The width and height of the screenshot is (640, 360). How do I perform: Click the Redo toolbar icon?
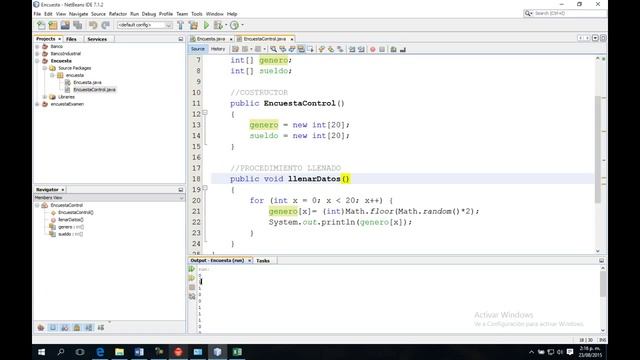[105, 25]
